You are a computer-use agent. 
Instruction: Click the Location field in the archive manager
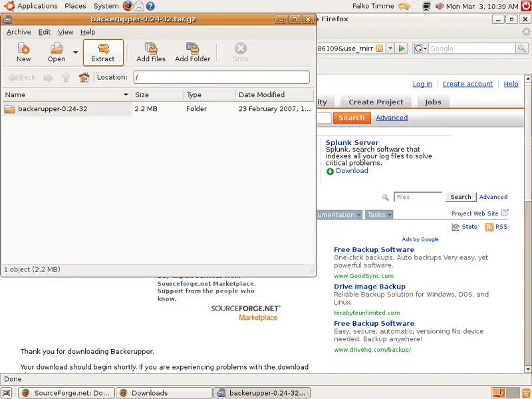221,77
